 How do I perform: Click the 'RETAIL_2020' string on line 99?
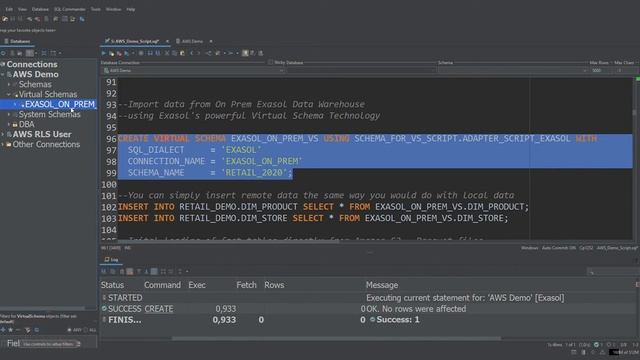pyautogui.click(x=254, y=173)
